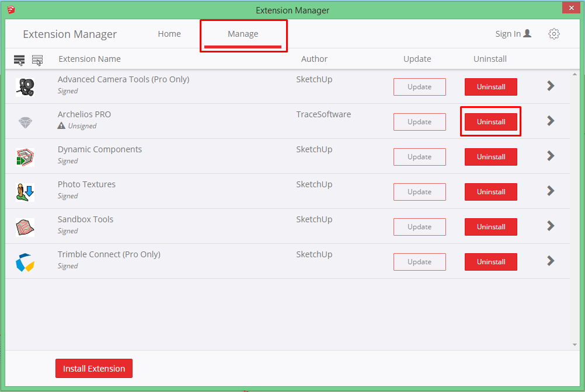Expand Trimble Connect details chevron
This screenshot has width=585, height=392.
point(551,261)
